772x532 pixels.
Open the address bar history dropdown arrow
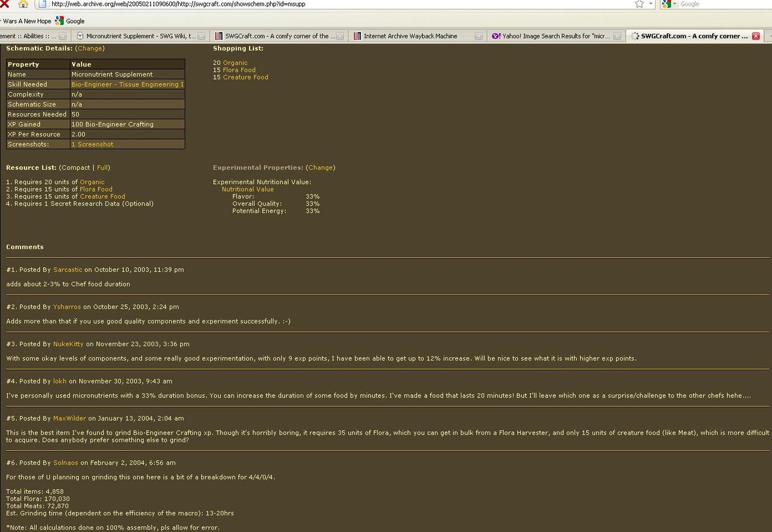(x=651, y=4)
